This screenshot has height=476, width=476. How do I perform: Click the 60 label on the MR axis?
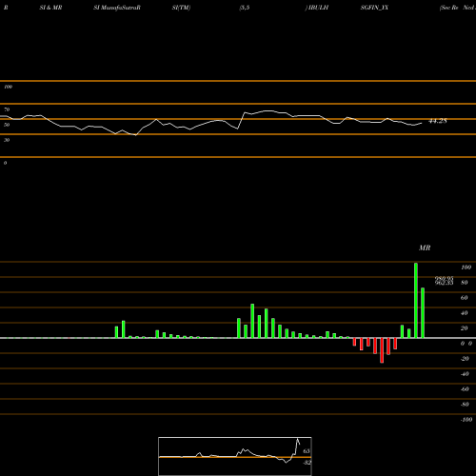[465, 298]
